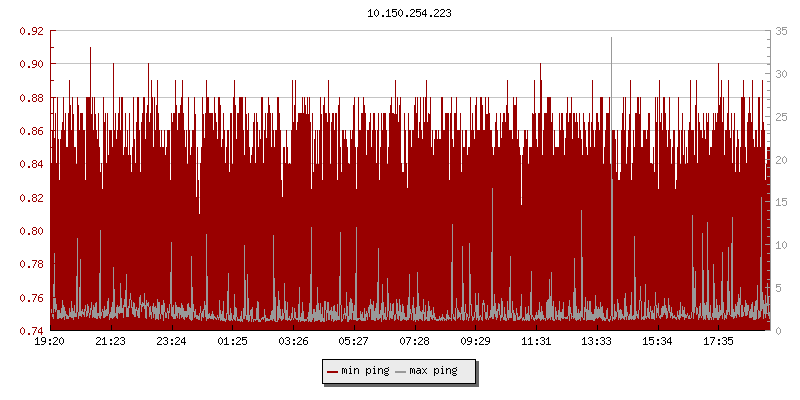
Task: Click the 01:25 time axis label
Action: (232, 342)
